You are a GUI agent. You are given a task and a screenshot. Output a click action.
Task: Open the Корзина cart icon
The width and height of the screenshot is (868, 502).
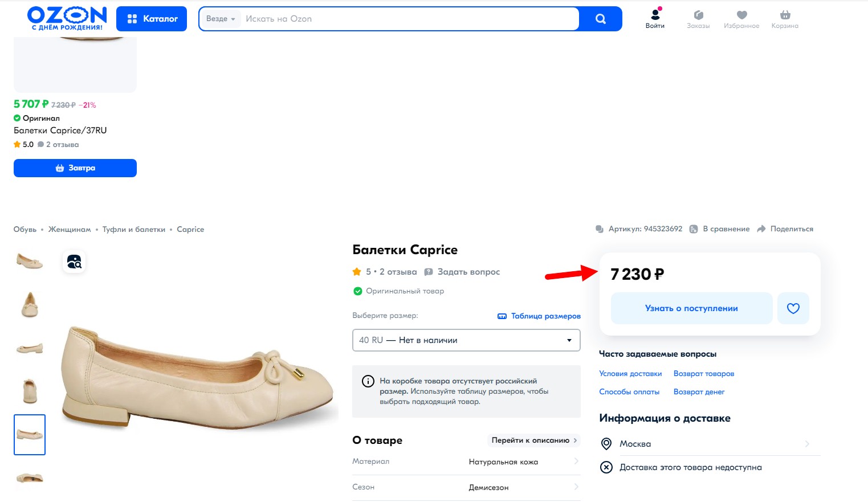785,19
